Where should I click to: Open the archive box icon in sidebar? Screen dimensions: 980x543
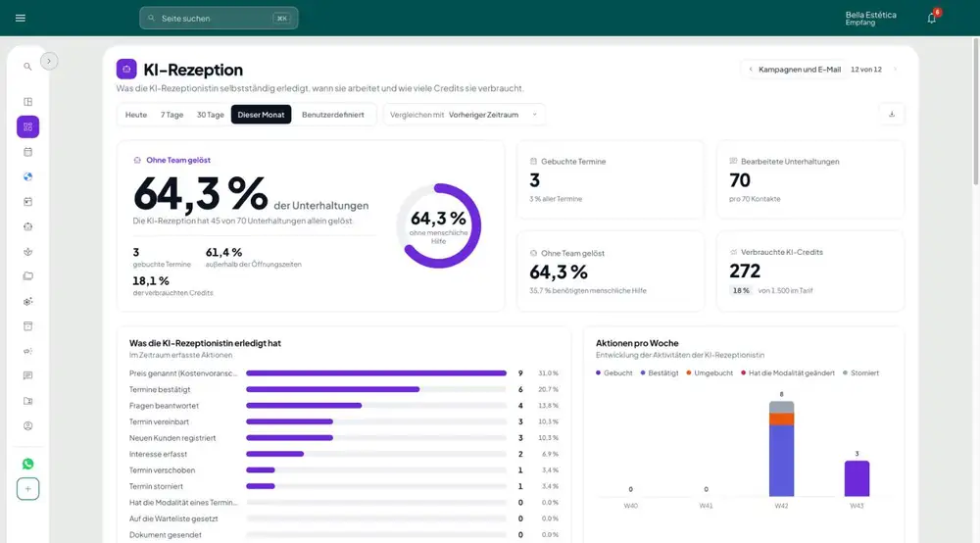pos(28,326)
